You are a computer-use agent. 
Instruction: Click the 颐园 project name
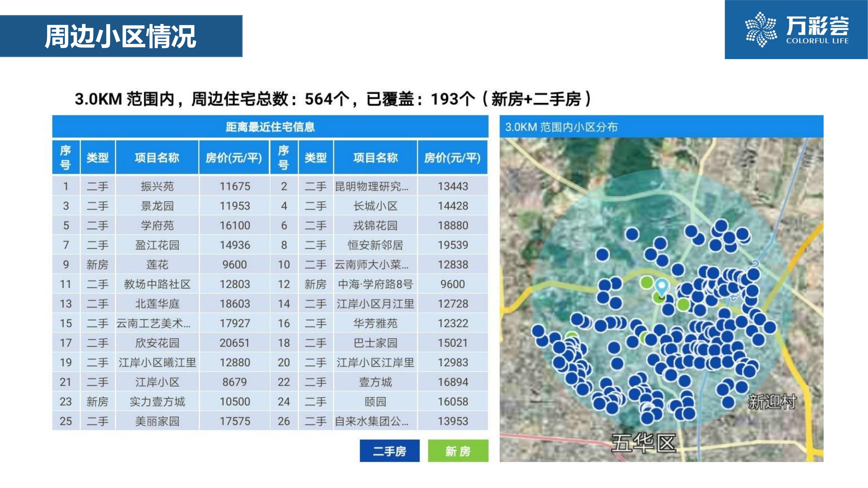(x=375, y=401)
